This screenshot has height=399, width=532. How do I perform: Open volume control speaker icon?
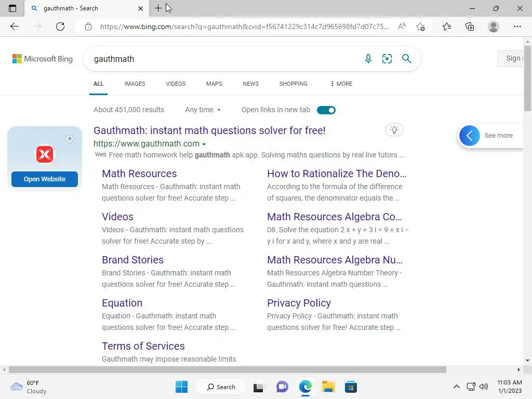coord(484,387)
